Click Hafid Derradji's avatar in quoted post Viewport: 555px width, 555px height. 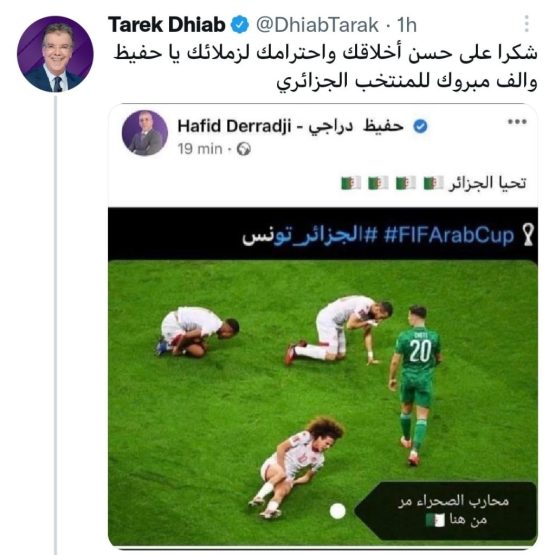(x=144, y=133)
